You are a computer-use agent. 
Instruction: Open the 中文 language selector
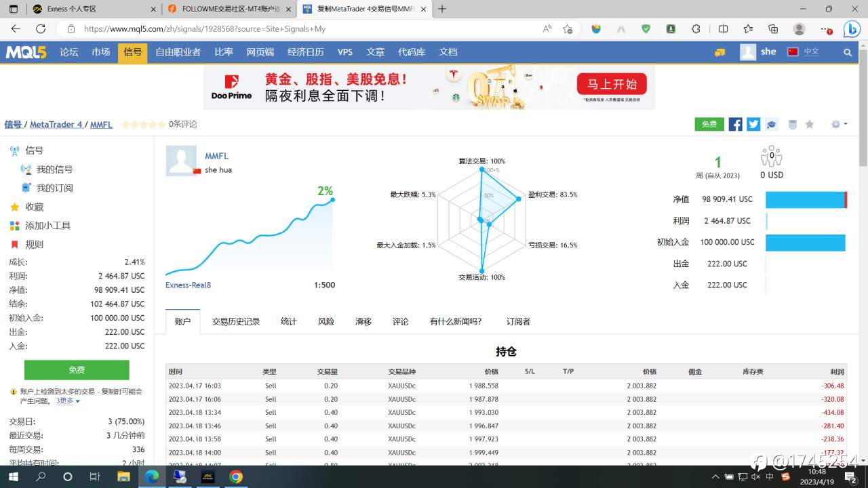click(804, 52)
